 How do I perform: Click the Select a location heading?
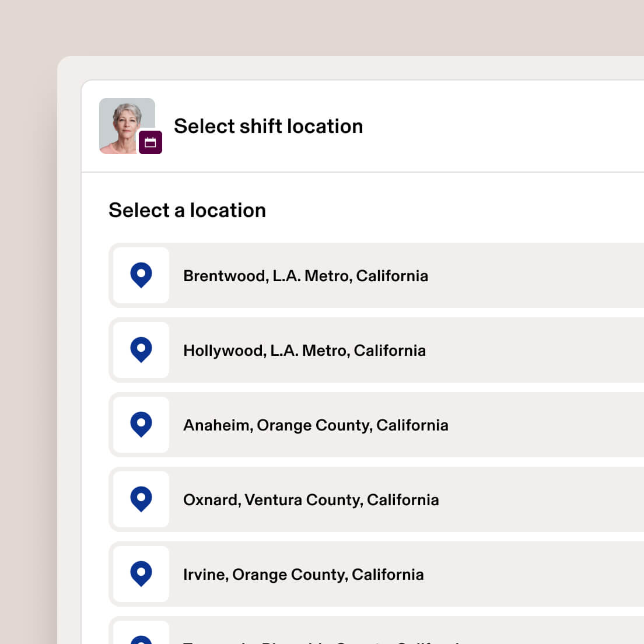coord(187,210)
